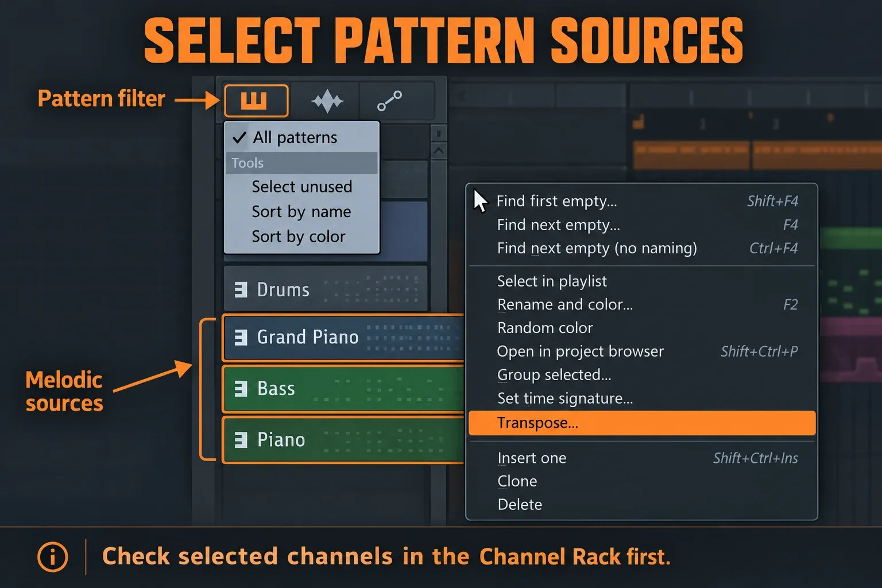The width and height of the screenshot is (882, 588).
Task: Select the Grand Piano pattern
Action: (343, 337)
